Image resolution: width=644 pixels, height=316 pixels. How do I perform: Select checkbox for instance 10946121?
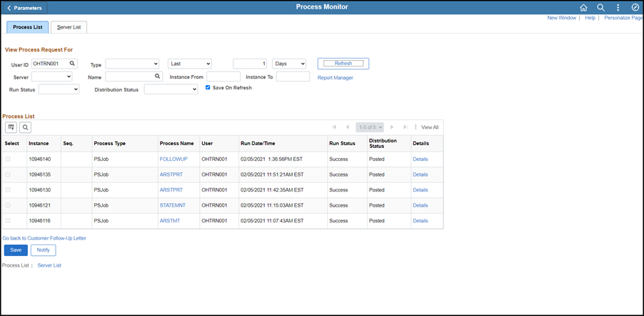pos(8,205)
